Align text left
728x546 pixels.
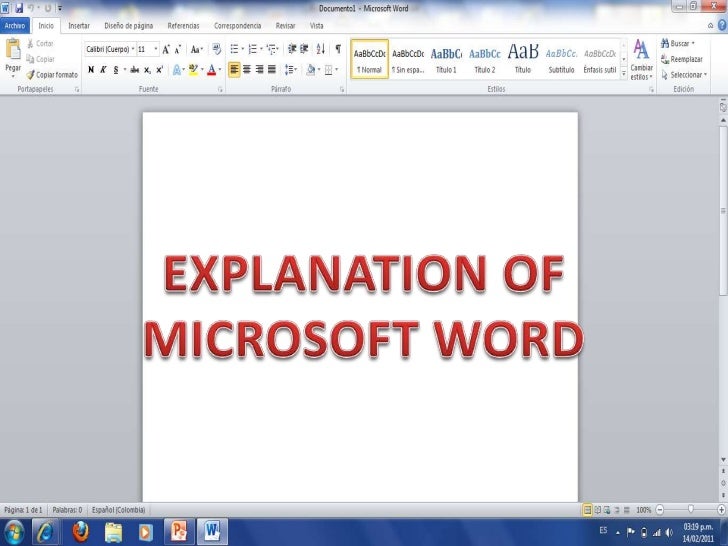point(234,70)
